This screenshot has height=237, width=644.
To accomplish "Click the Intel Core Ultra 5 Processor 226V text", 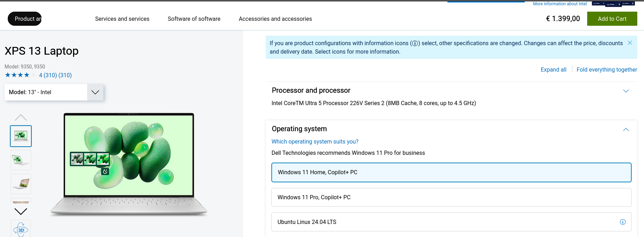I will pyautogui.click(x=374, y=103).
